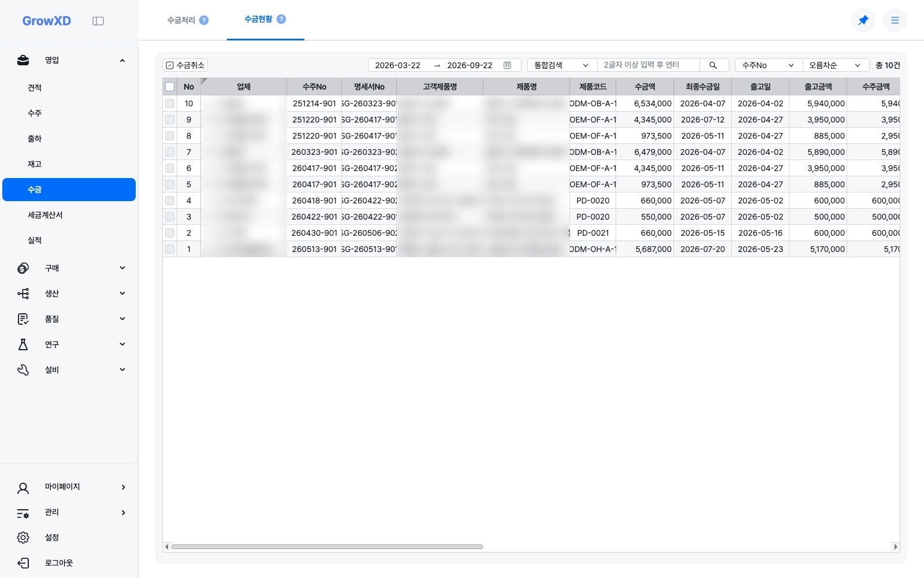Check the checkbox for row No 10
The width and height of the screenshot is (924, 578).
170,103
